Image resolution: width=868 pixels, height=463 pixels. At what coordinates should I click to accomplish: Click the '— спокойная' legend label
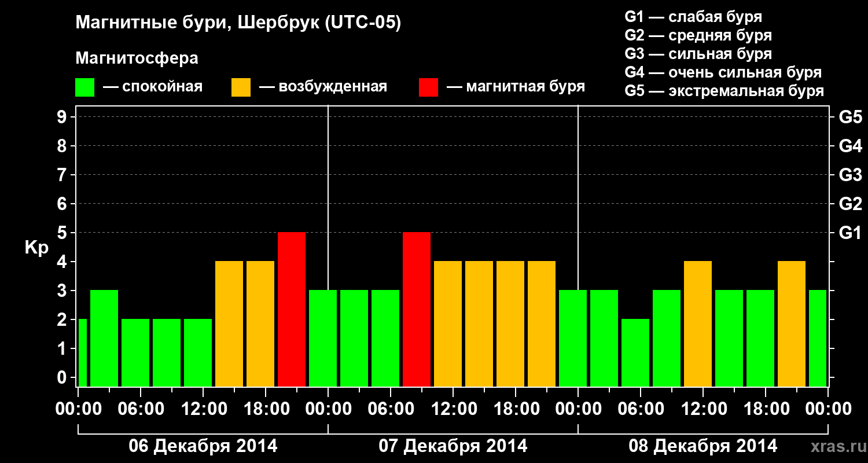point(153,87)
